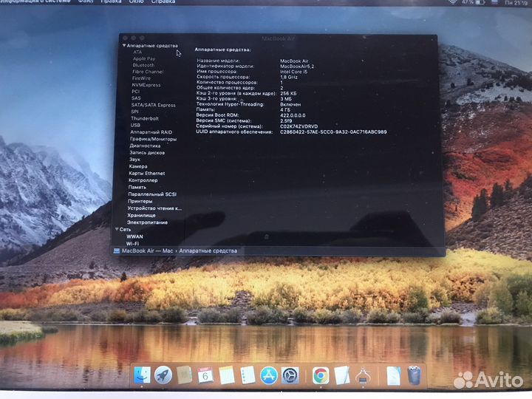Select Звук in the sidebar
Image resolution: width=532 pixels, height=399 pixels.
coord(134,159)
